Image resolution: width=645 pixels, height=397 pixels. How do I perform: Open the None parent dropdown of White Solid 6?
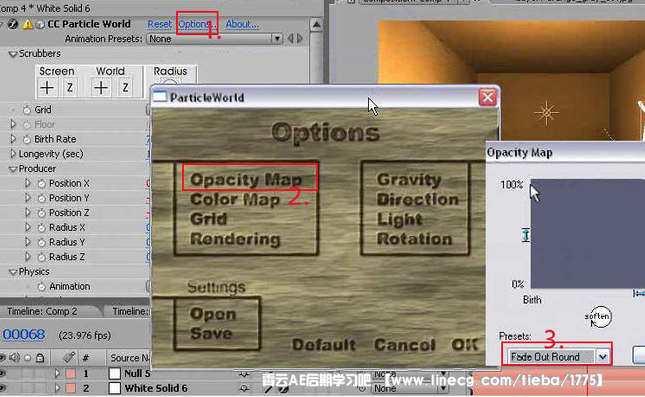409,388
